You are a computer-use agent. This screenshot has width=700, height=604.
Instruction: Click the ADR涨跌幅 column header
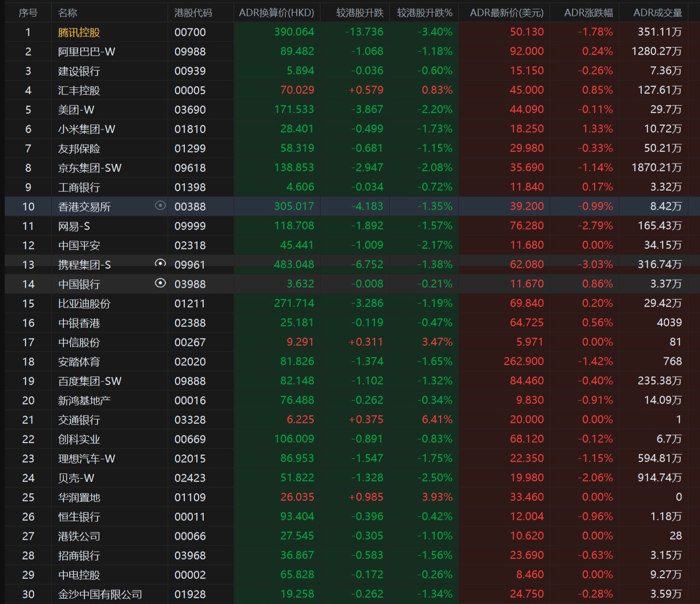coord(588,13)
